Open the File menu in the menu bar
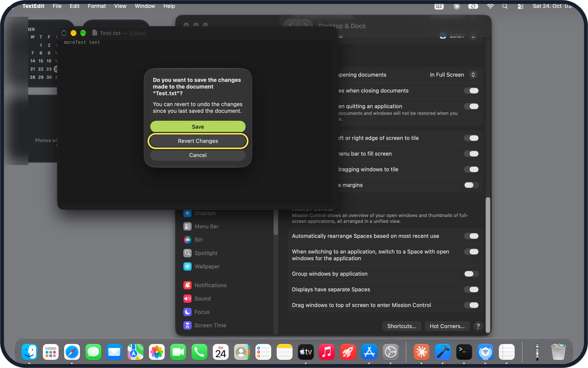The height and width of the screenshot is (368, 588). 57,6
